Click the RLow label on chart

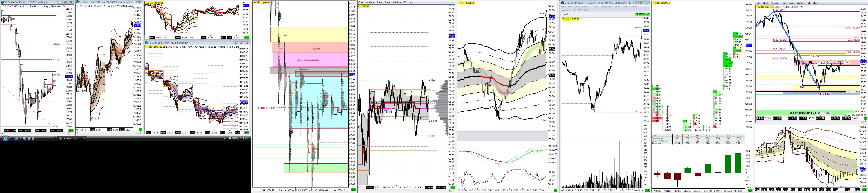click(x=432, y=136)
